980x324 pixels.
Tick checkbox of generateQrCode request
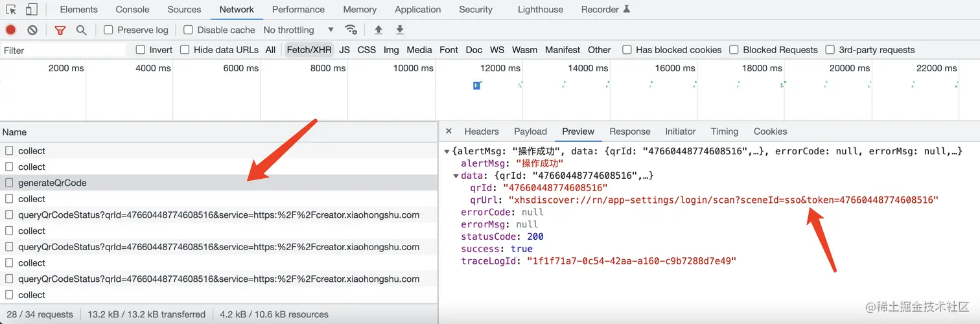[x=9, y=183]
